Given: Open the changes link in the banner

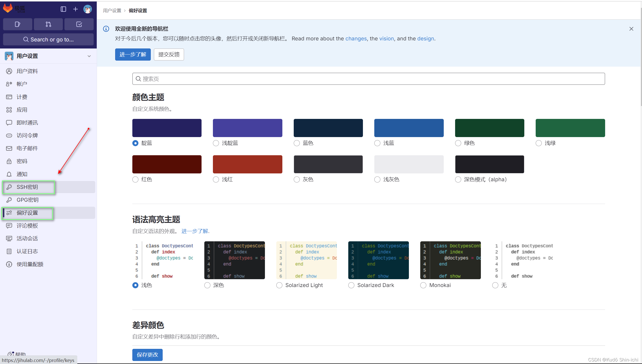Looking at the screenshot, I should point(356,38).
